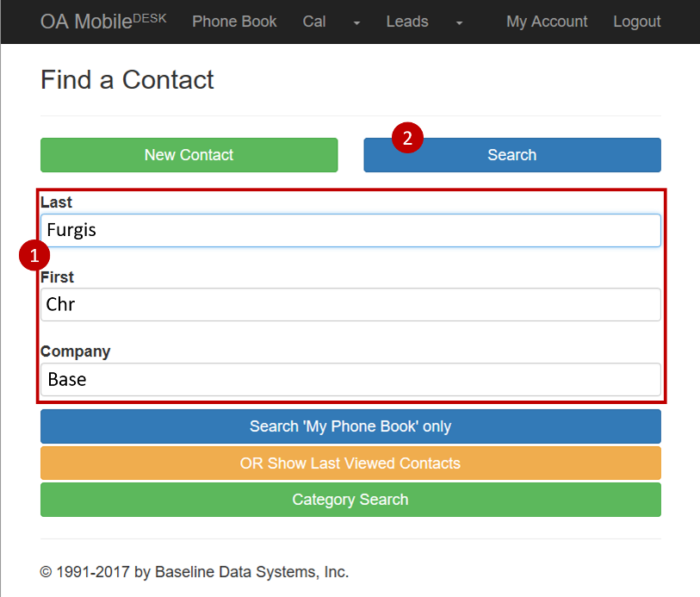Focus the First name field containing Chr
Screen dimensions: 700x597
350,304
